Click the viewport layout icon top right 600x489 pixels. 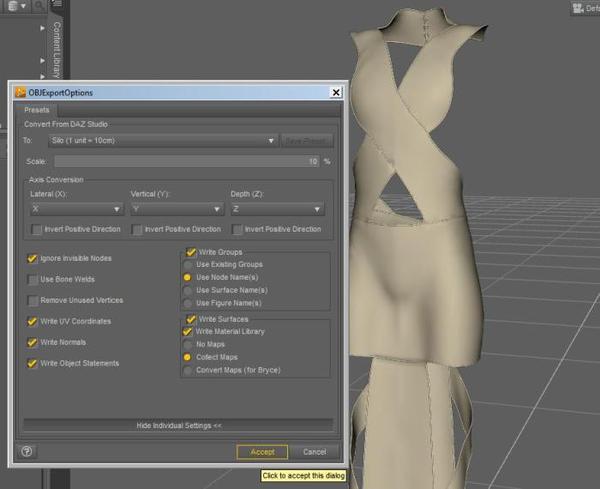pos(578,8)
